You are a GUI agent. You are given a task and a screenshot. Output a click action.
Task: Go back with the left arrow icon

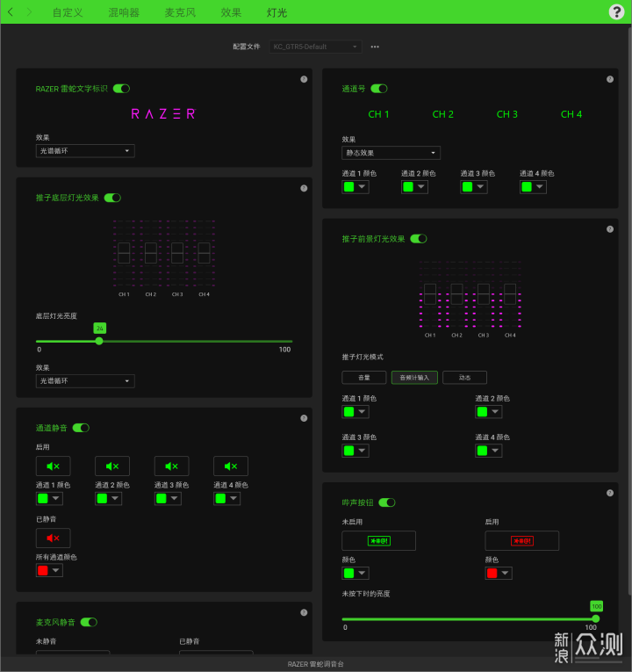(x=11, y=12)
